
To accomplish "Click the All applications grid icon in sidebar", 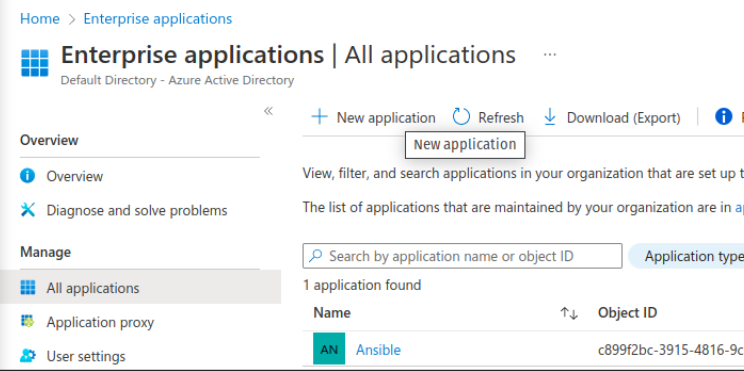I will [x=28, y=287].
